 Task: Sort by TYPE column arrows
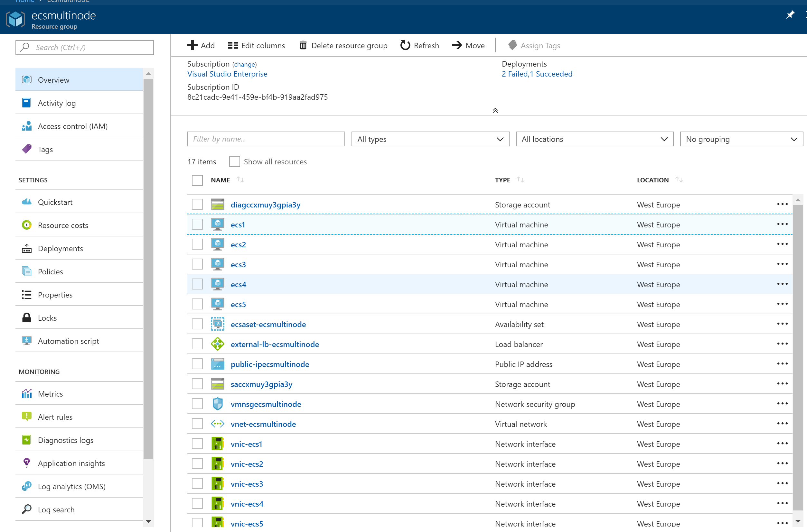point(521,180)
